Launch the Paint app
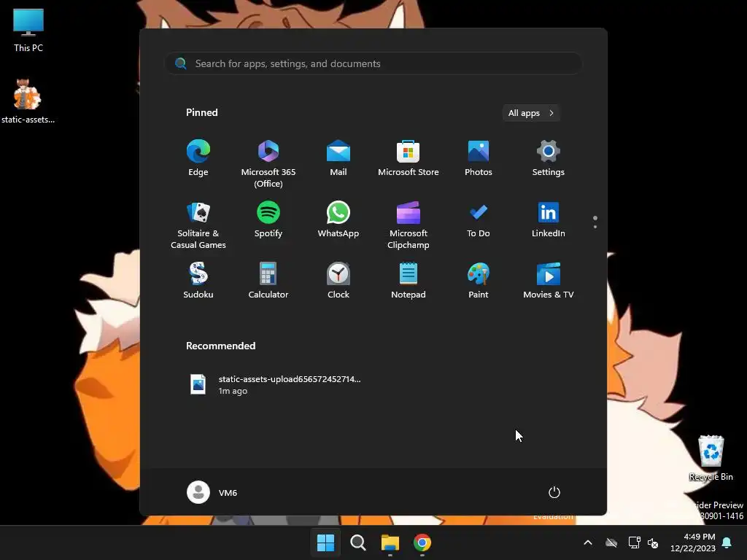 pyautogui.click(x=479, y=281)
